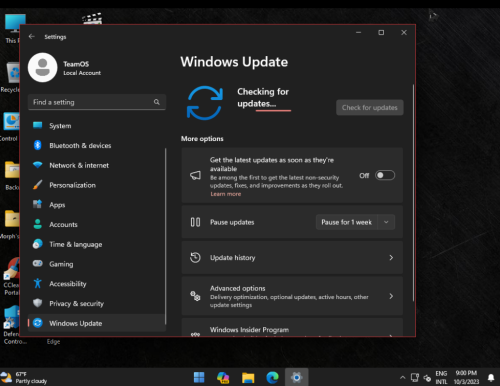
Task: Click the Advanced options gears icon
Action: point(195,296)
